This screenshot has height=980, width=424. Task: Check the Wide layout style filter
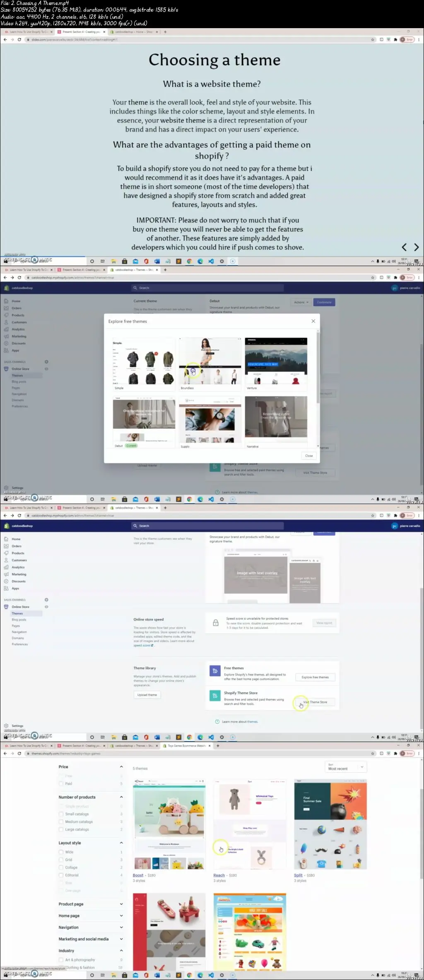(61, 852)
